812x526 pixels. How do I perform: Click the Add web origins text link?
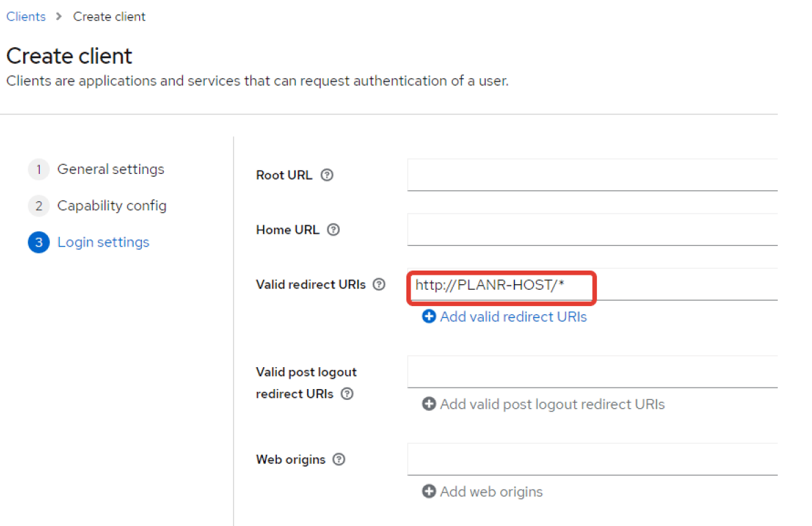pos(491,492)
